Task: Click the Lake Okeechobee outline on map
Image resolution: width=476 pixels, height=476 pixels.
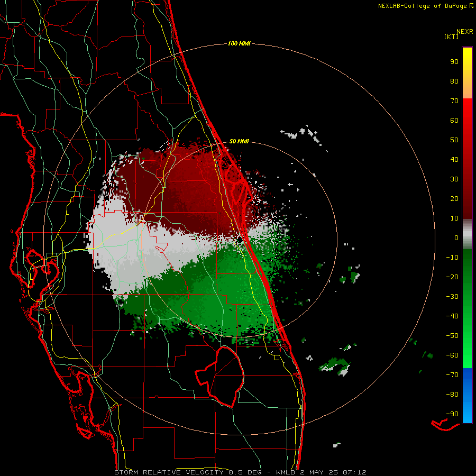Action: [219, 377]
